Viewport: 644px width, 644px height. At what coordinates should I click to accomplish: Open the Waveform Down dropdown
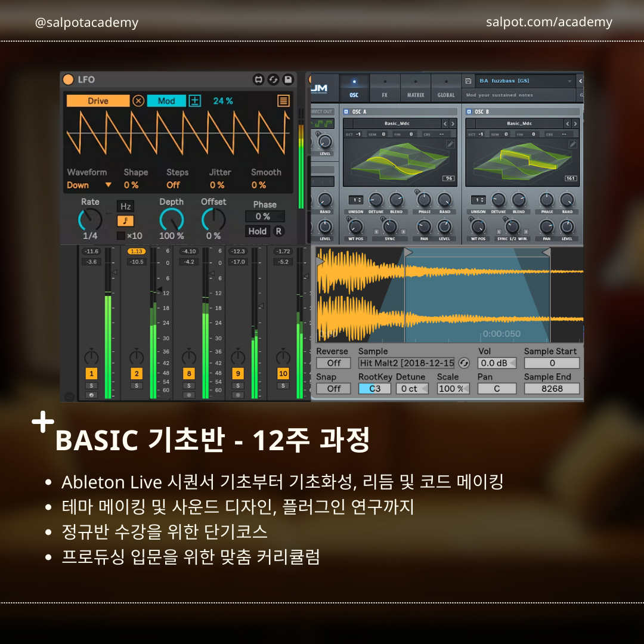[x=89, y=185]
